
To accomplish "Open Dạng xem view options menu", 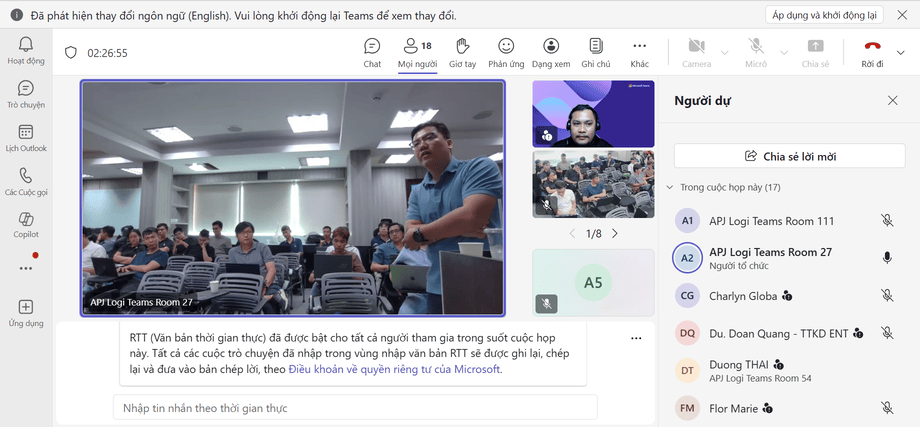I will pos(551,52).
